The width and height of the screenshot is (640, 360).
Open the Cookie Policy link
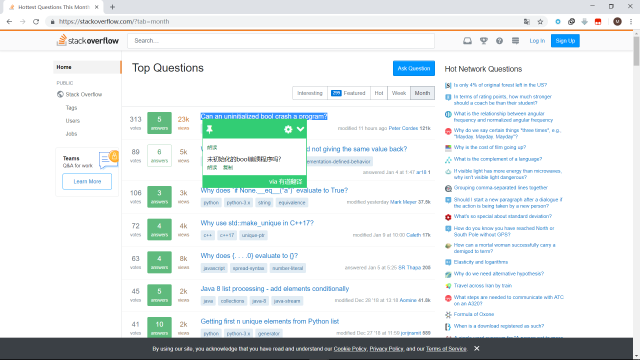[x=350, y=349]
